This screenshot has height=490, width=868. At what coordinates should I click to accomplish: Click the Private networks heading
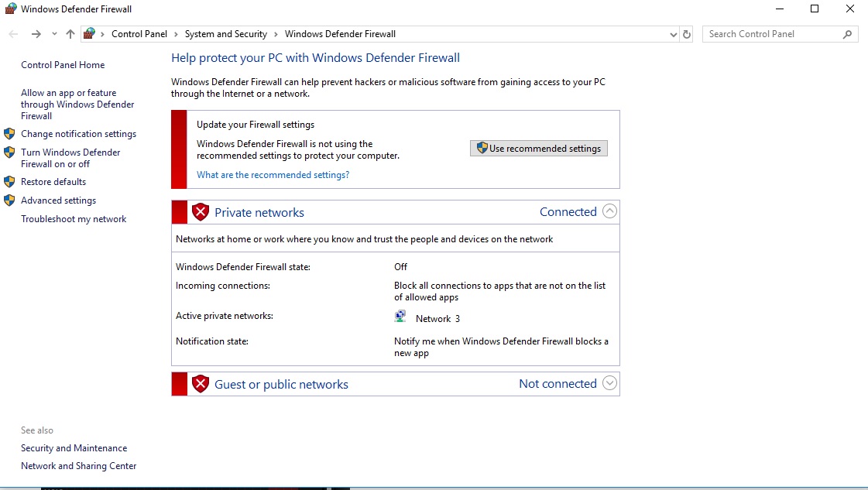pyautogui.click(x=259, y=213)
